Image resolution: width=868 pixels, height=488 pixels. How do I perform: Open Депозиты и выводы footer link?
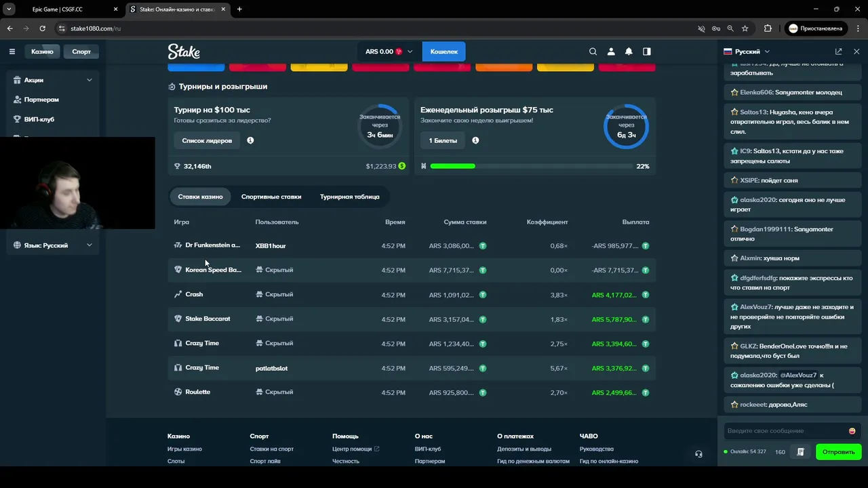click(x=524, y=449)
